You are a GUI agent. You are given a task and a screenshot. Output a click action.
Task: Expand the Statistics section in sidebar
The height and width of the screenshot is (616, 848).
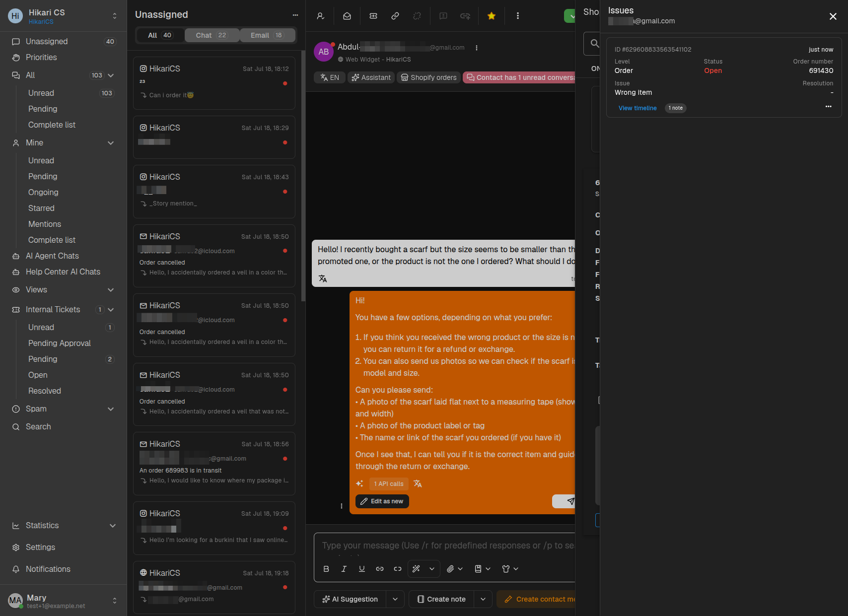point(113,526)
